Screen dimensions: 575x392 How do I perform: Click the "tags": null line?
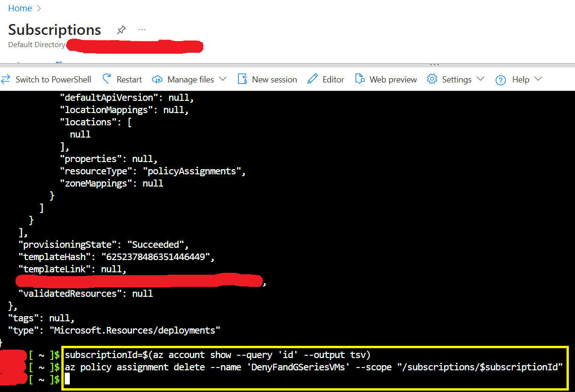pos(42,318)
